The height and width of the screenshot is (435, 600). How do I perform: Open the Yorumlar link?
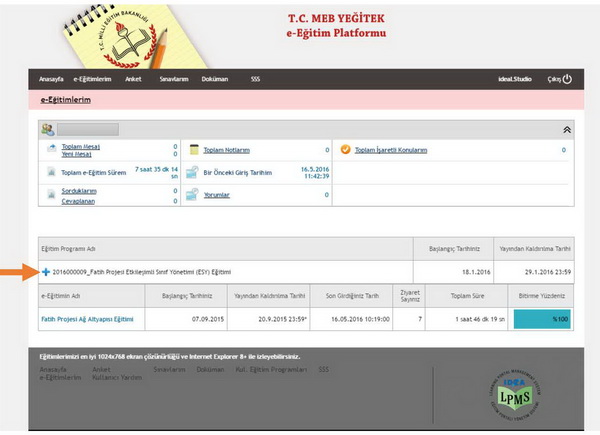coord(217,195)
